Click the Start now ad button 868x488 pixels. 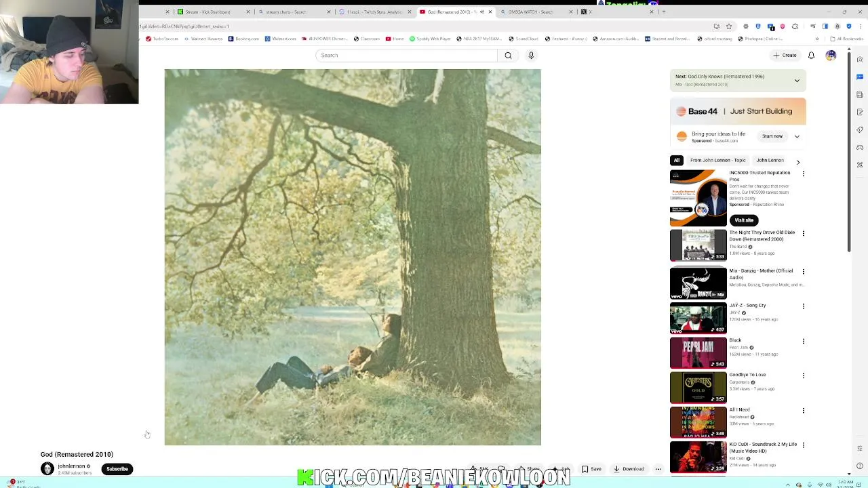point(772,136)
